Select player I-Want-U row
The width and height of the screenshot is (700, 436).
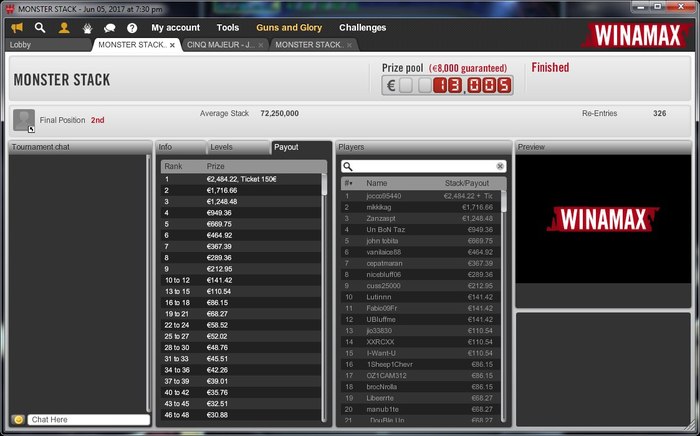(421, 353)
